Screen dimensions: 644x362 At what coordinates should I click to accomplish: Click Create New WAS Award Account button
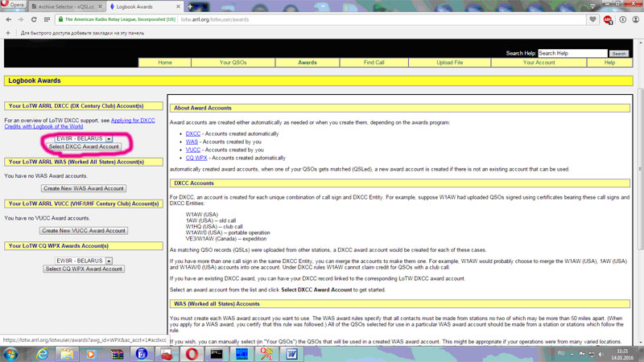pyautogui.click(x=84, y=188)
